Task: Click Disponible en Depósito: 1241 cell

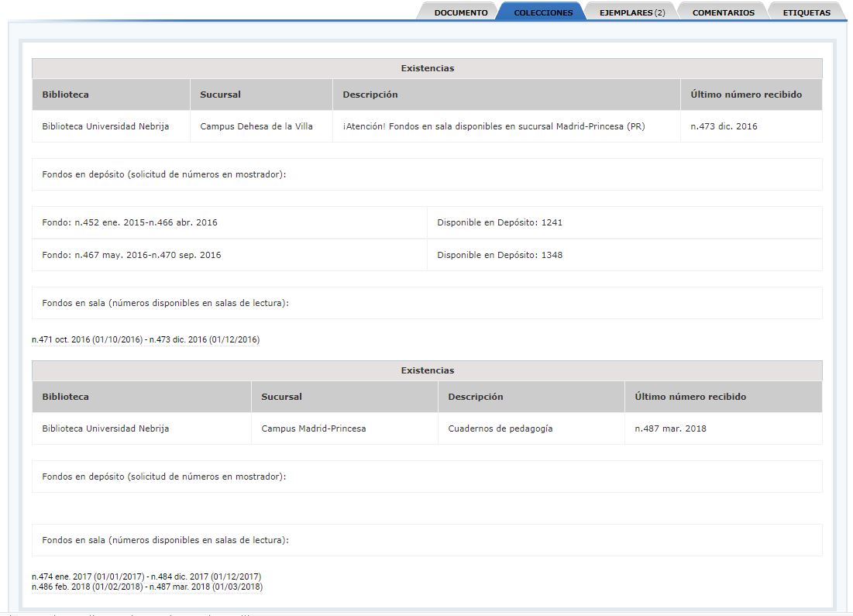Action: pos(500,222)
